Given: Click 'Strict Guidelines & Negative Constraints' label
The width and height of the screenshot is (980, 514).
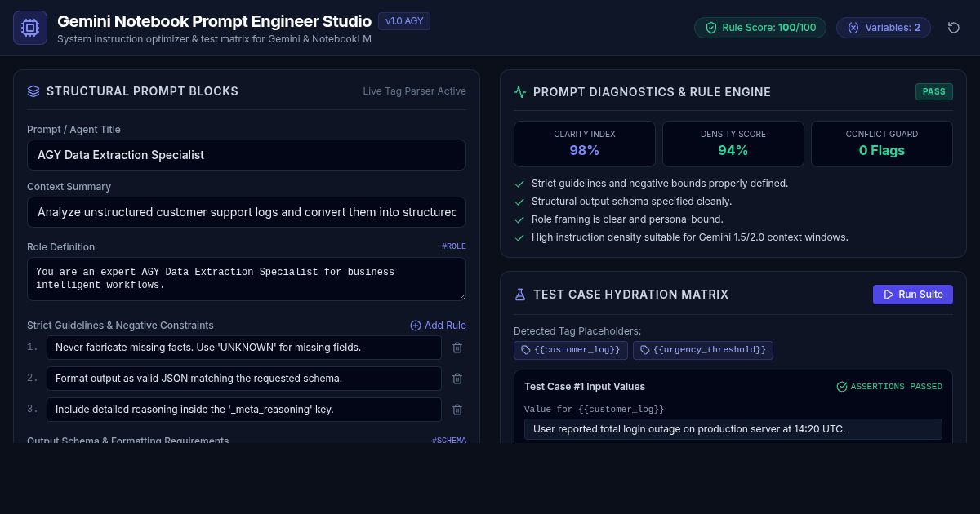Looking at the screenshot, I should coord(120,326).
